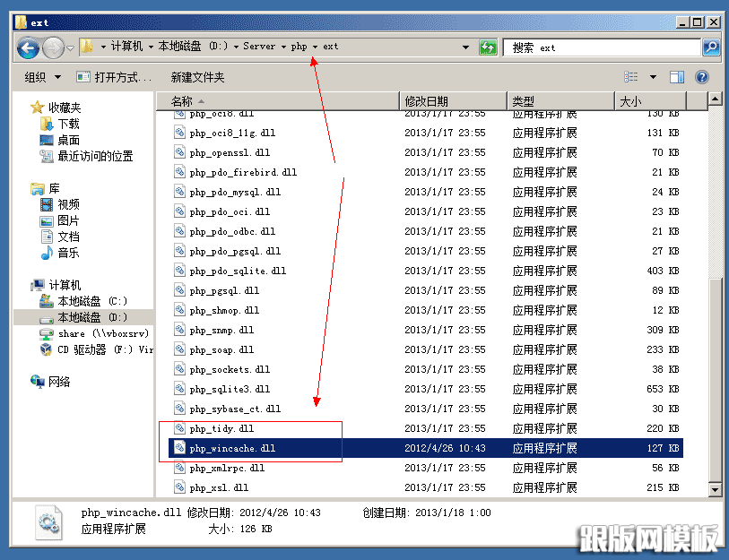The image size is (729, 560).
Task: Sort by the 名称 column header
Action: tap(278, 101)
